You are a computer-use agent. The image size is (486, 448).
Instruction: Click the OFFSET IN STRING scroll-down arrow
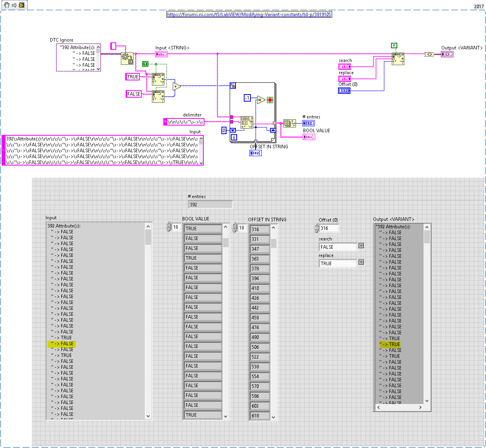[x=274, y=417]
